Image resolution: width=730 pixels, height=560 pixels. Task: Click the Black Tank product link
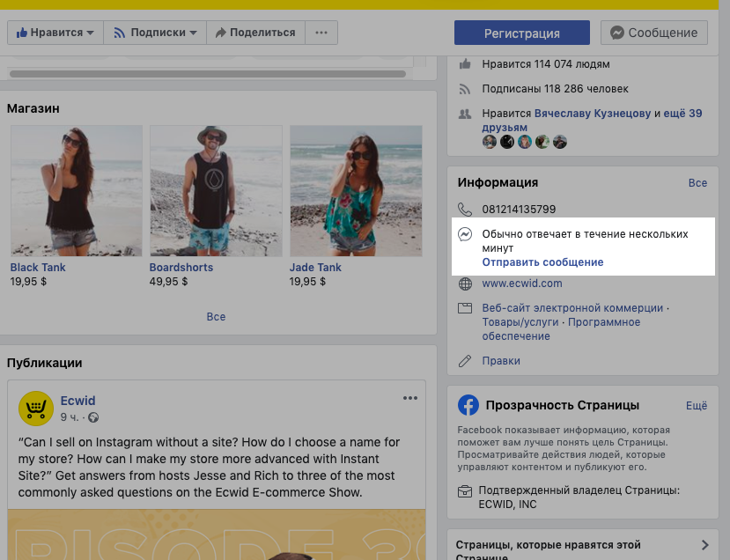[x=38, y=267]
